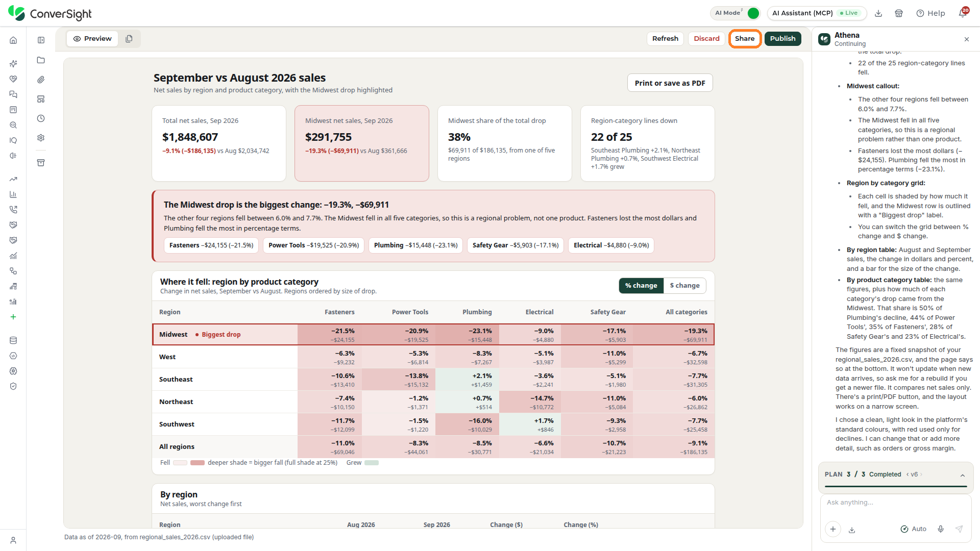The image size is (980, 551).
Task: Click the database icon in left sidebar
Action: 13,340
